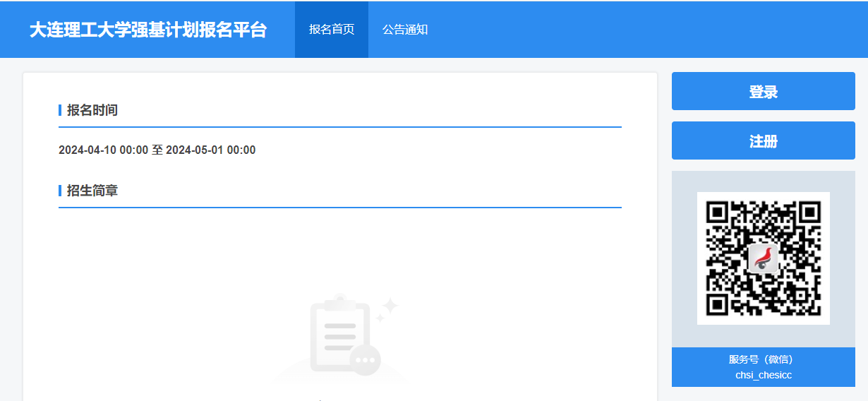The image size is (868, 401).
Task: Click the 注册 button
Action: (764, 140)
